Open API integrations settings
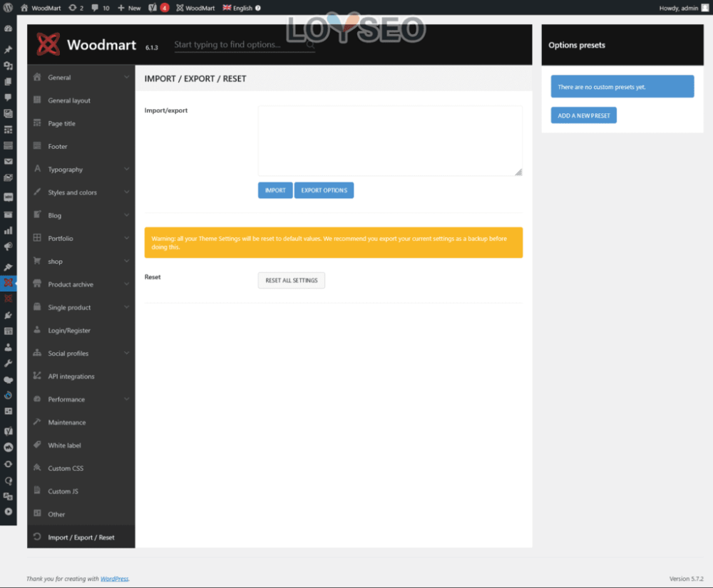Viewport: 713px width, 588px height. (81, 376)
